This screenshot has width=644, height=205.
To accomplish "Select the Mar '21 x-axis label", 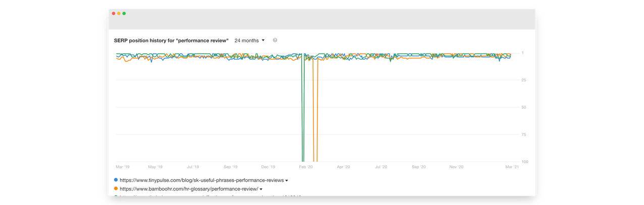I will (x=512, y=167).
